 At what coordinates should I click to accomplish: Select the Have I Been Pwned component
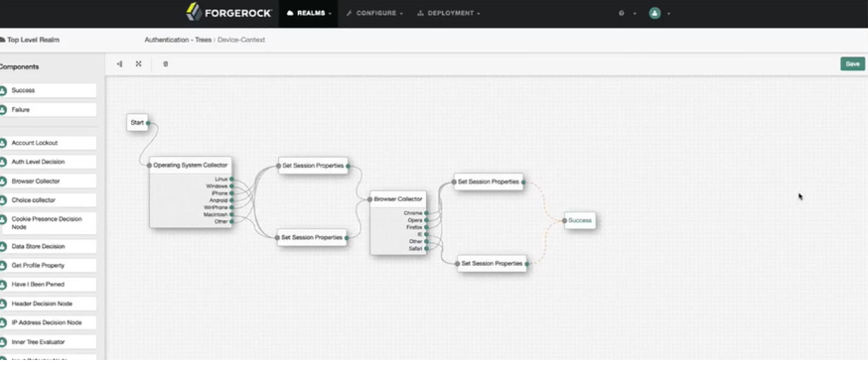(48, 285)
